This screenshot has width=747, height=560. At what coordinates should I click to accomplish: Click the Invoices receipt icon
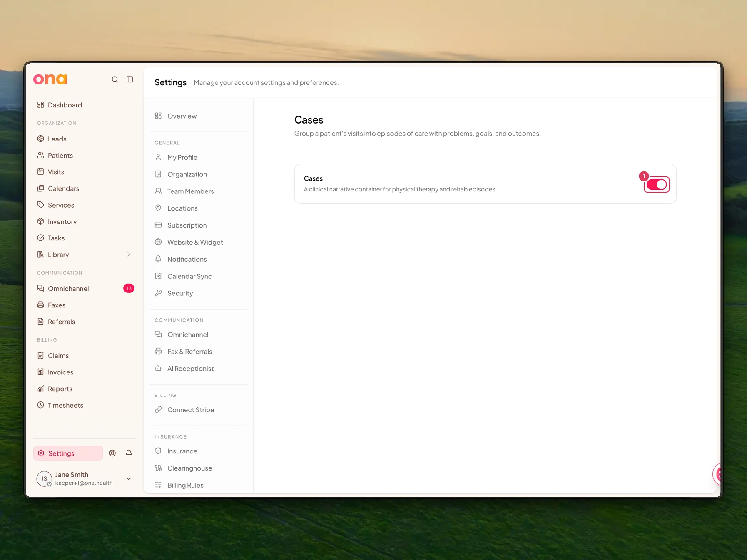(40, 372)
